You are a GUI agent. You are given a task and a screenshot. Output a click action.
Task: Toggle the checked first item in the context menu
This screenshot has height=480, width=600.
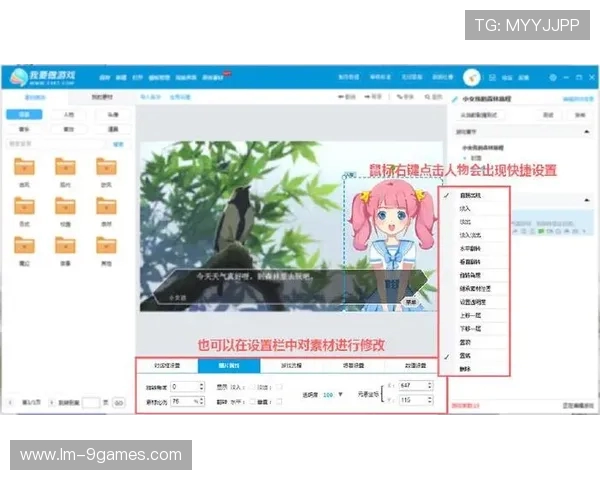[474, 195]
